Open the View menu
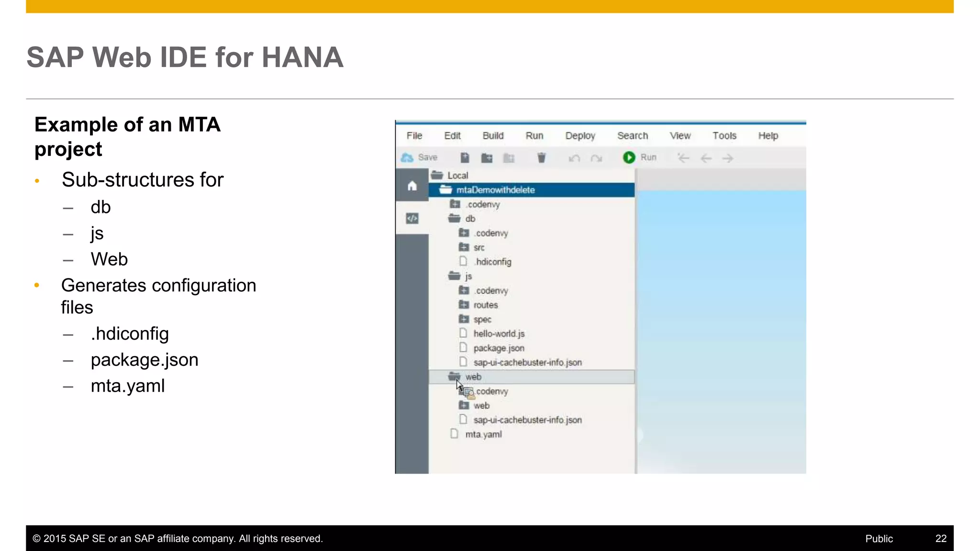Screen dimensions: 980x551 pos(679,136)
